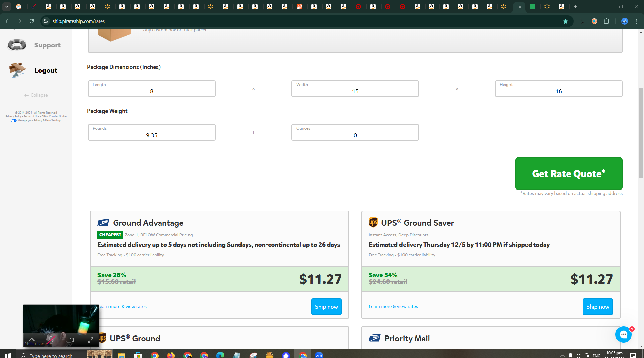Open the tab search dropdown
This screenshot has height=358, width=644.
[x=7, y=7]
